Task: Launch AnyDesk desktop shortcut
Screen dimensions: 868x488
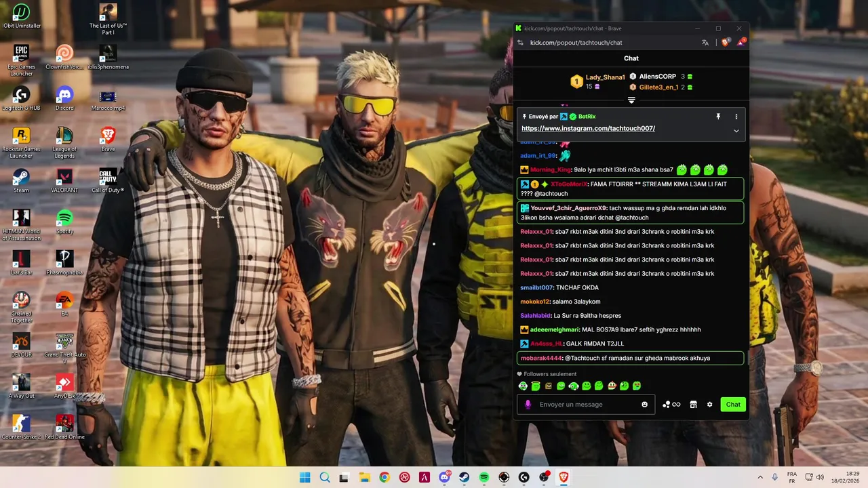Action: (64, 386)
